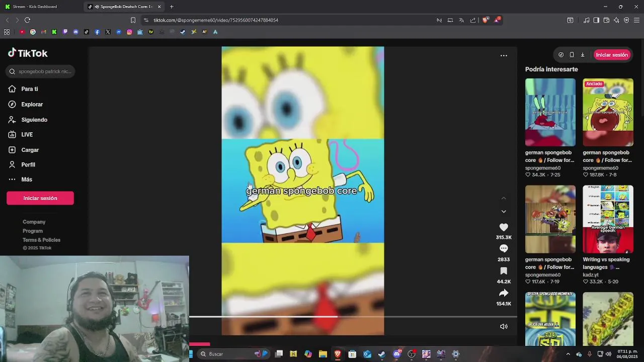The height and width of the screenshot is (362, 644).
Task: Open the 117.6K likes recommended thumbnail
Action: pos(550,219)
